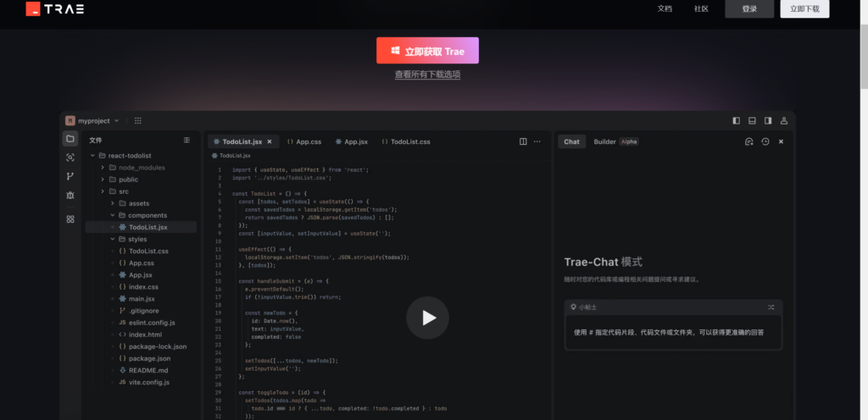Click the split editor icon
The image size is (868, 420).
point(523,141)
